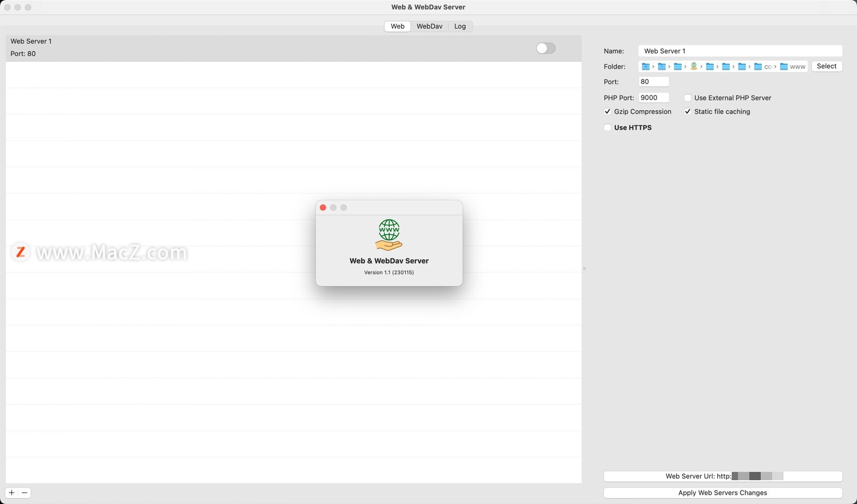Click 'Version 1.1 (230115)' text in About window

click(389, 273)
